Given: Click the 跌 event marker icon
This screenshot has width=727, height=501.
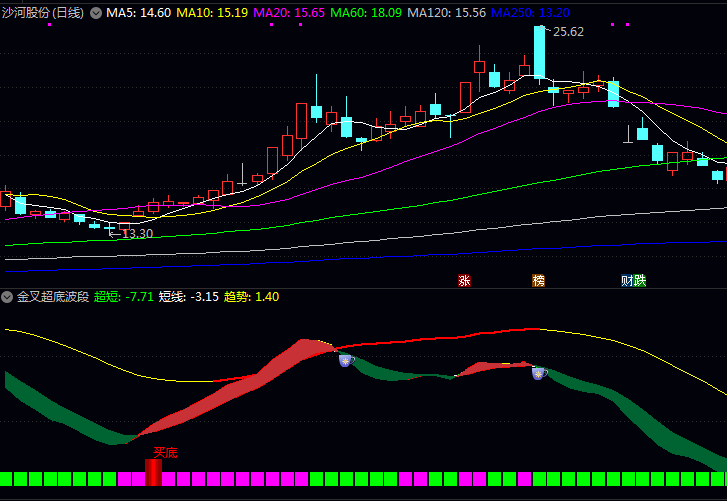Looking at the screenshot, I should [640, 281].
